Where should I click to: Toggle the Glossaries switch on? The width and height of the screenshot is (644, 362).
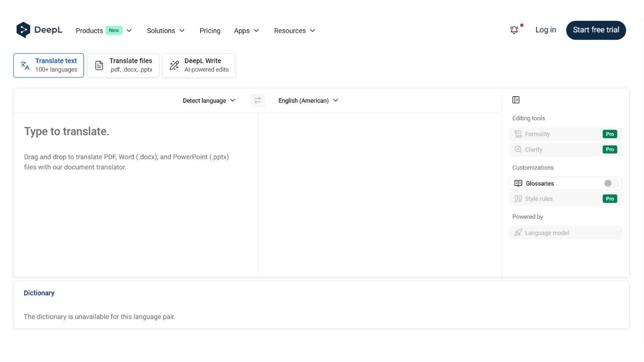point(611,183)
